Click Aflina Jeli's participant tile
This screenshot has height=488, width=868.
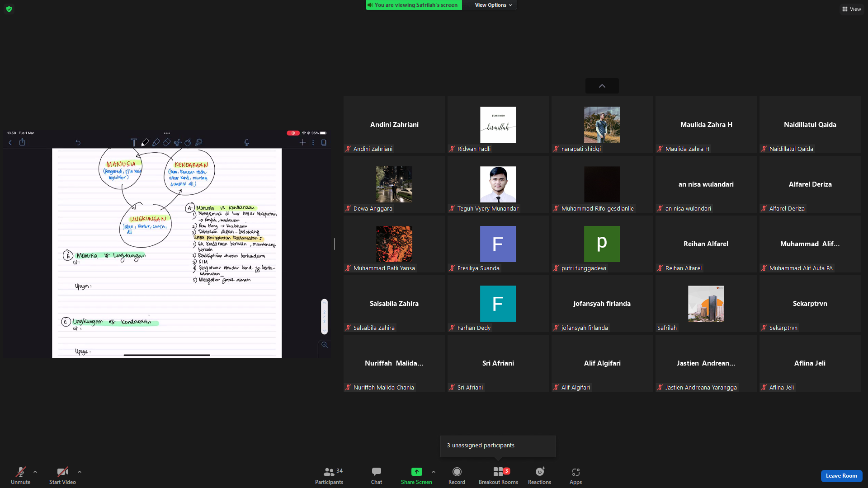coord(810,363)
